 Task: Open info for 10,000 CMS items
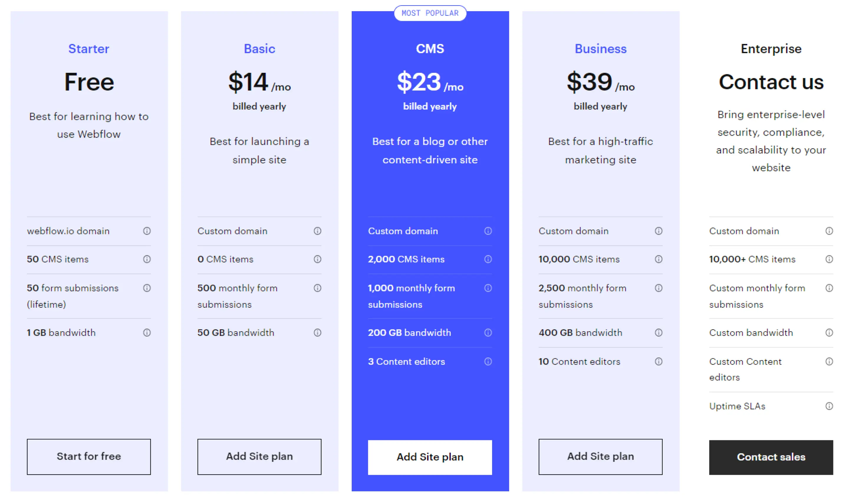pyautogui.click(x=659, y=259)
